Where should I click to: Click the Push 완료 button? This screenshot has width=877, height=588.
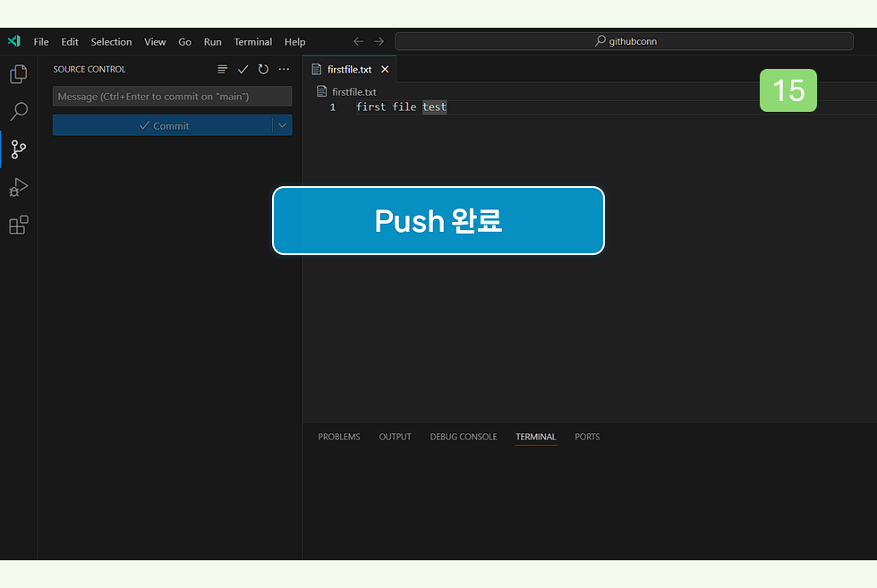pyautogui.click(x=438, y=221)
